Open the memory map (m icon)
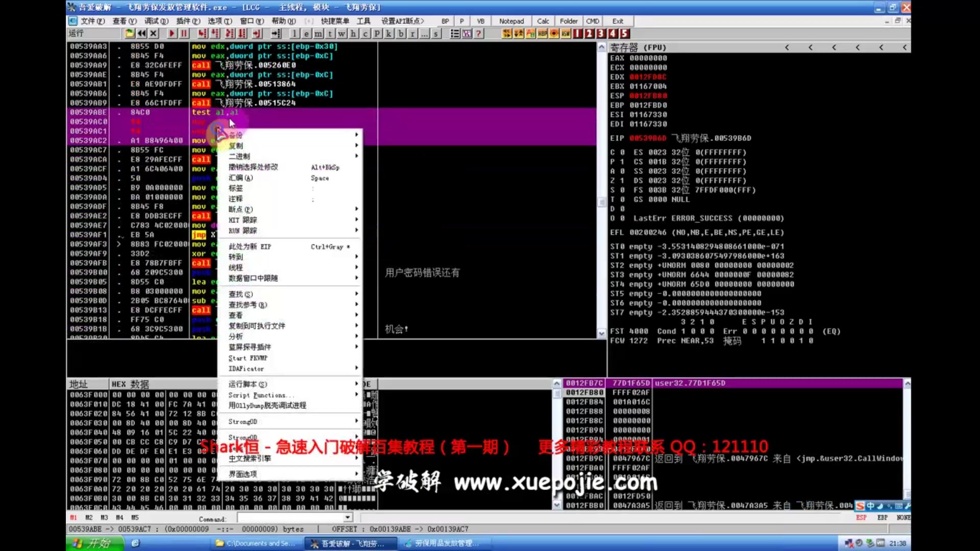Image resolution: width=980 pixels, height=551 pixels. (317, 34)
